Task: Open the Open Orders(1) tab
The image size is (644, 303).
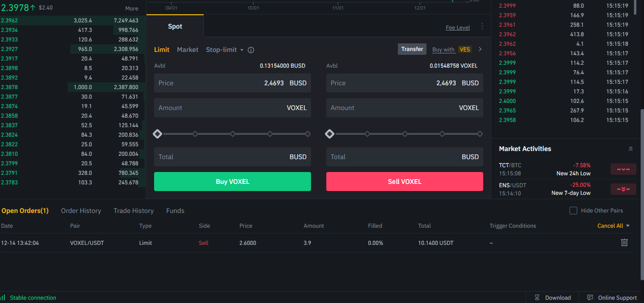Action: (x=25, y=211)
